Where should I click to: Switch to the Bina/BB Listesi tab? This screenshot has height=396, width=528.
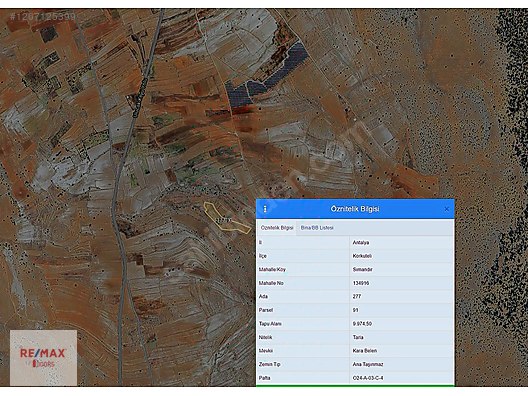tap(317, 228)
